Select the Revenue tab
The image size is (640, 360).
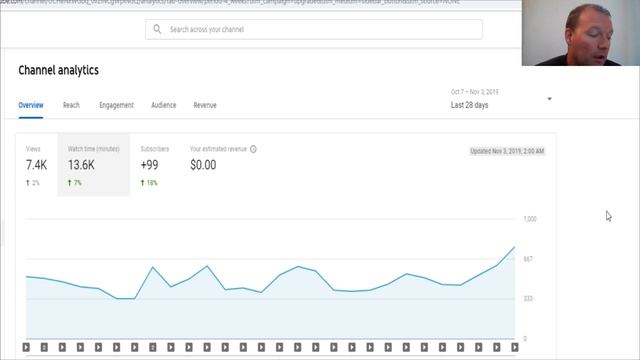click(x=205, y=105)
